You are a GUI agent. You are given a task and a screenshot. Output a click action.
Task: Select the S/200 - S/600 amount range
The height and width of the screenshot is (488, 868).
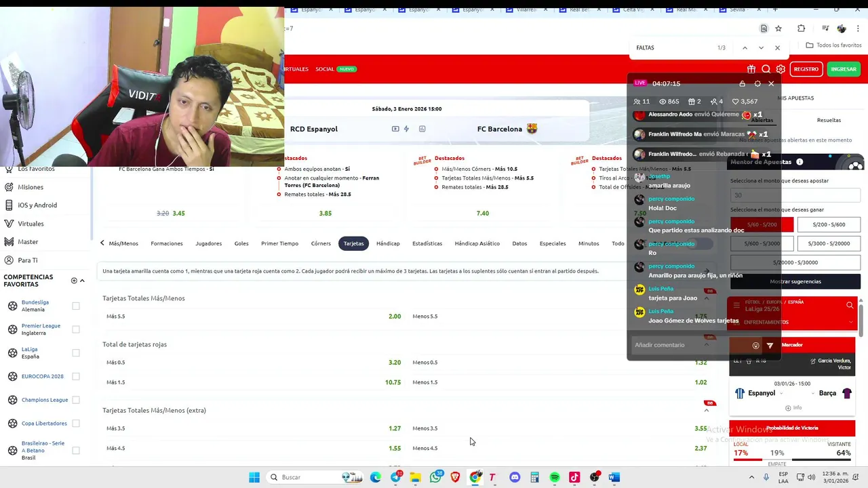[x=829, y=224]
